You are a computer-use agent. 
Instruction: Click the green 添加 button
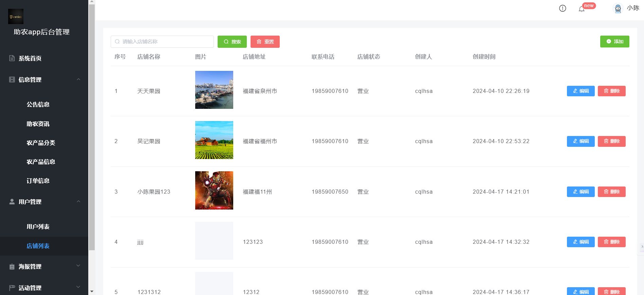coord(615,41)
